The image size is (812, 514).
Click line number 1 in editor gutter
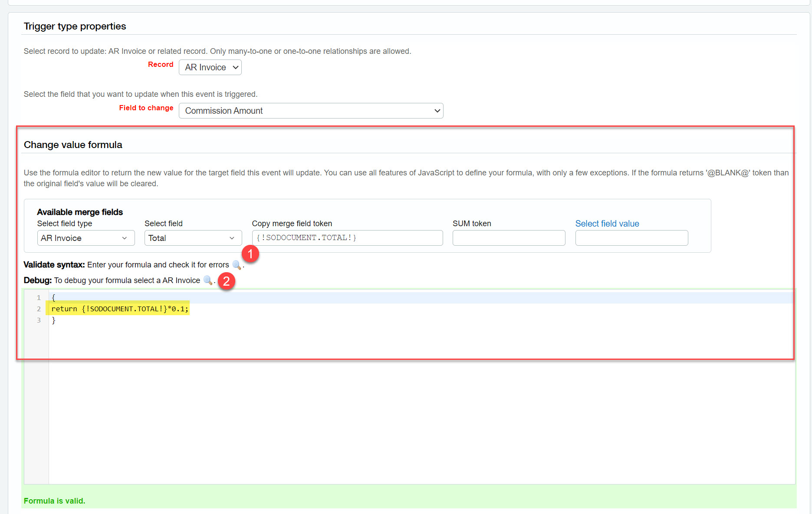(x=39, y=298)
